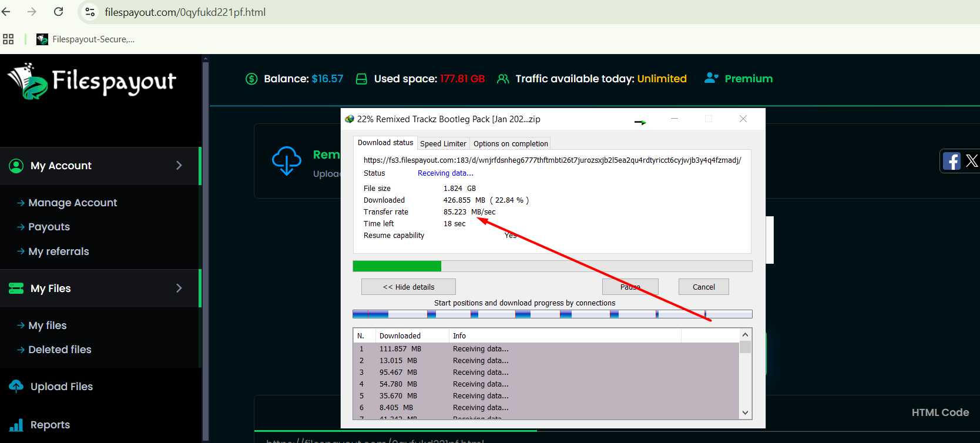Open Deleted files in sidebar
Image resolution: width=980 pixels, height=443 pixels.
tap(60, 350)
